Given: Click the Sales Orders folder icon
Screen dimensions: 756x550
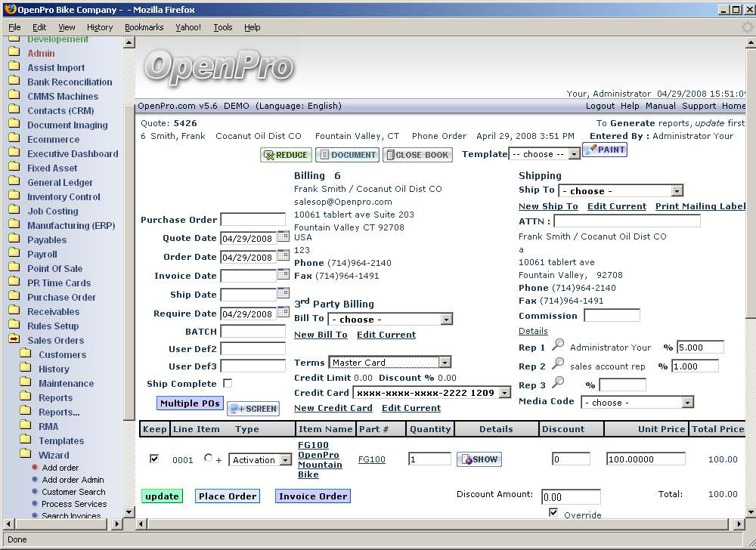Looking at the screenshot, I should pyautogui.click(x=14, y=340).
